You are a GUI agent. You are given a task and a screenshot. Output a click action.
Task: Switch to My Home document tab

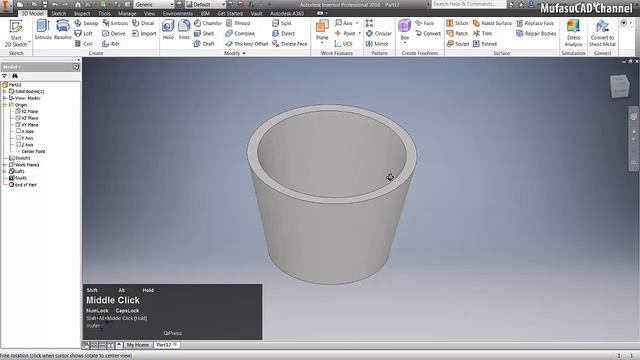138,345
